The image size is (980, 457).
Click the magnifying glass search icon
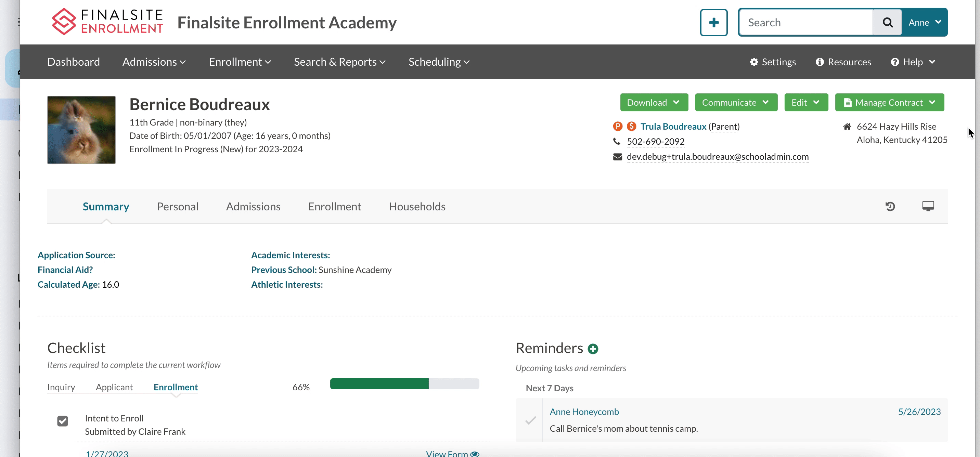887,23
